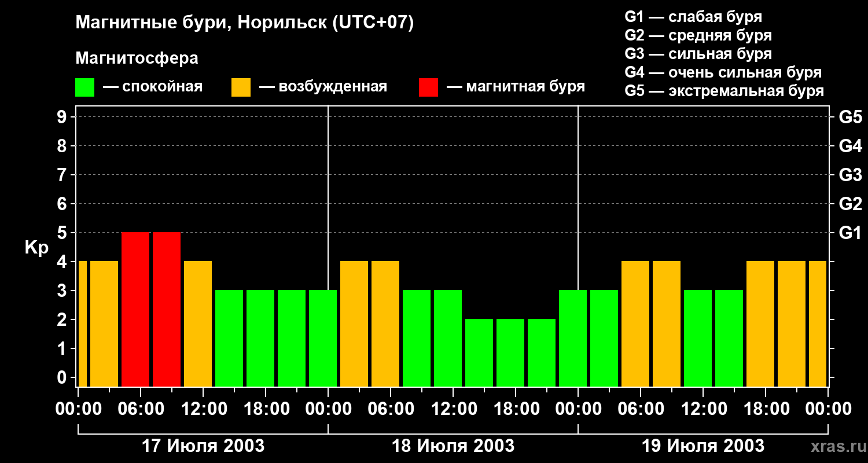Click the '06:00' time label under 18 July
868x463 pixels.
coord(391,409)
